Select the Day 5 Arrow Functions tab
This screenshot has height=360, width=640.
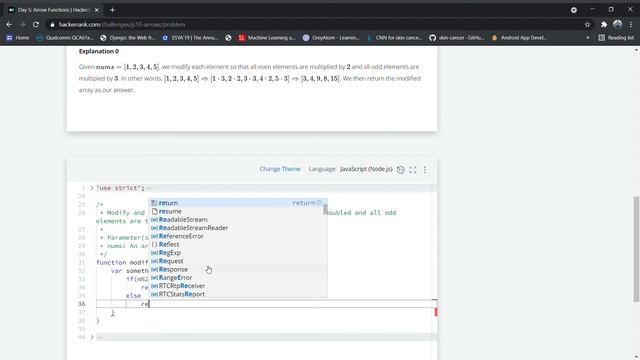(x=53, y=10)
